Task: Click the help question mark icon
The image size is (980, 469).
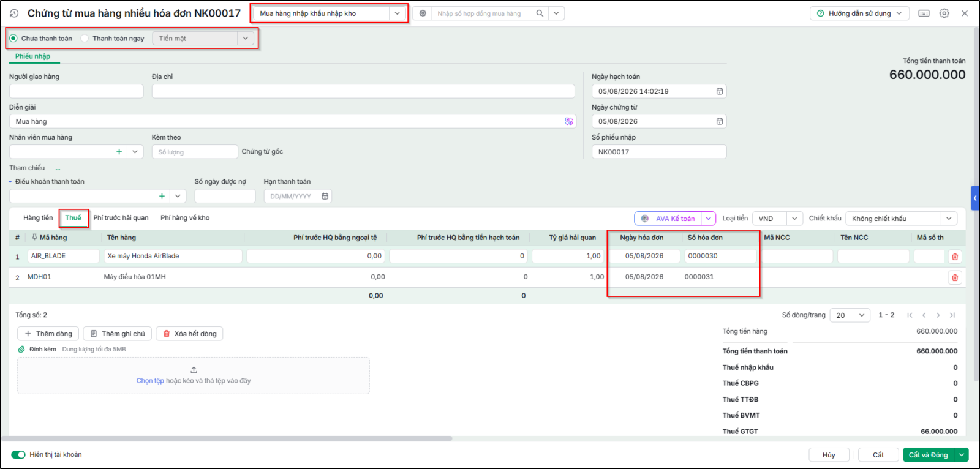Action: [821, 13]
